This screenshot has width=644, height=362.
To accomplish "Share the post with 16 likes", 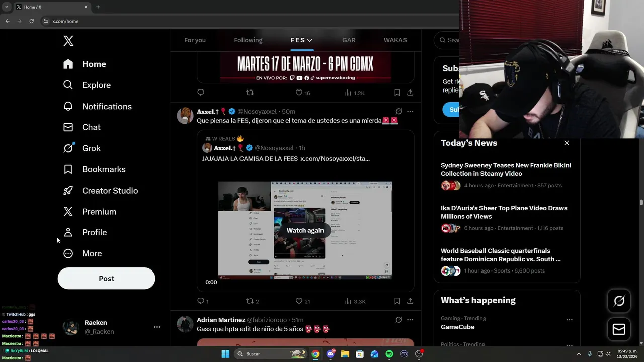I will pos(410,93).
